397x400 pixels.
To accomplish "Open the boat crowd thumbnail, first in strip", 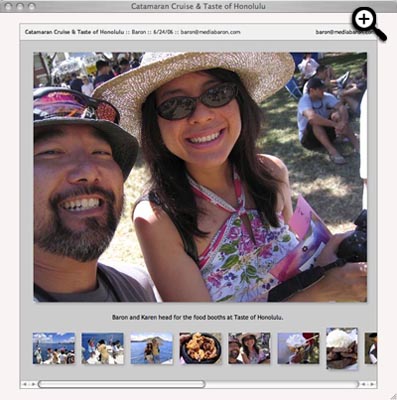I will tap(54, 348).
